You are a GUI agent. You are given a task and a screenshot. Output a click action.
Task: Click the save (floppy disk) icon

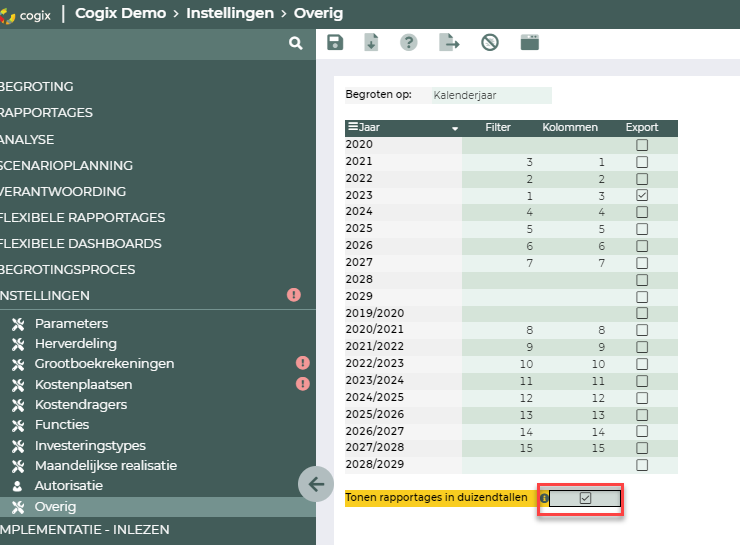[335, 42]
